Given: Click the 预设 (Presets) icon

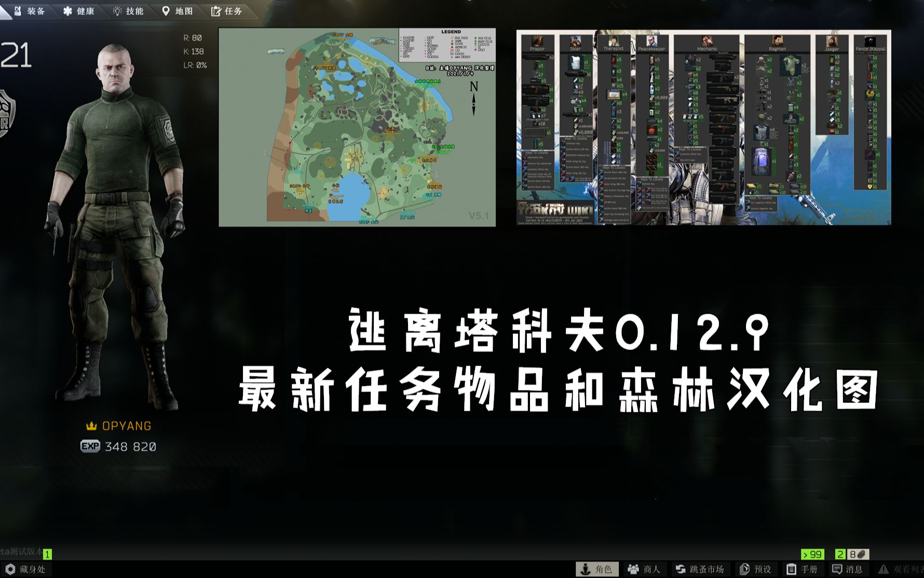Looking at the screenshot, I should [744, 569].
